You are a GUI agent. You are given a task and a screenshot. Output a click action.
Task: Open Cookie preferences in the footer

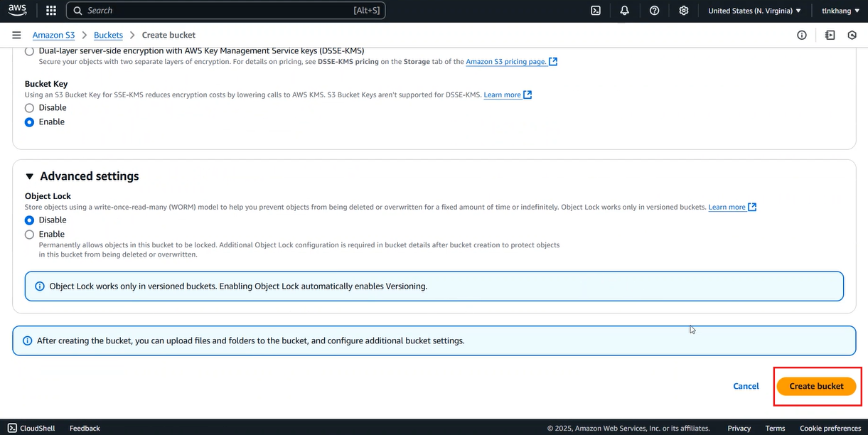pos(830,428)
